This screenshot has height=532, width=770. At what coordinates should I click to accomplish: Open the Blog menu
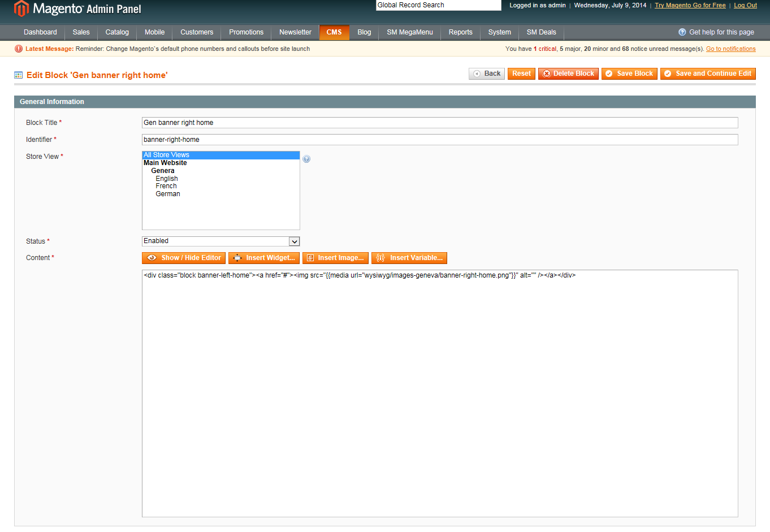pos(364,32)
